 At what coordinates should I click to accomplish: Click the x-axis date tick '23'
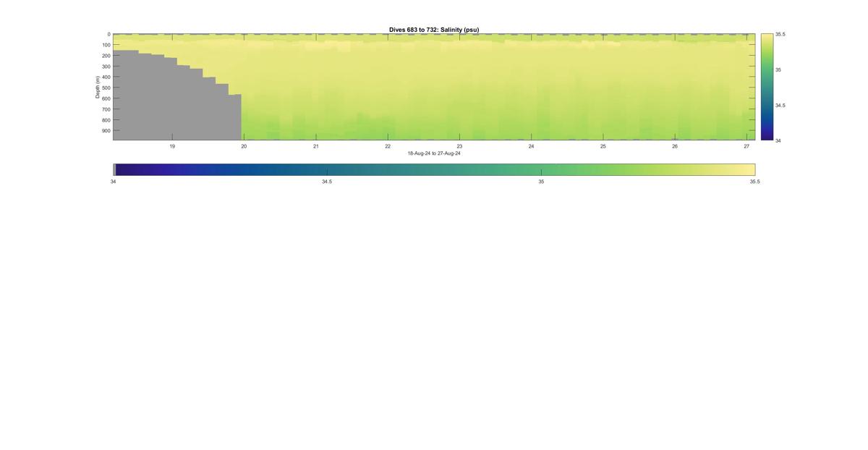[x=459, y=146]
